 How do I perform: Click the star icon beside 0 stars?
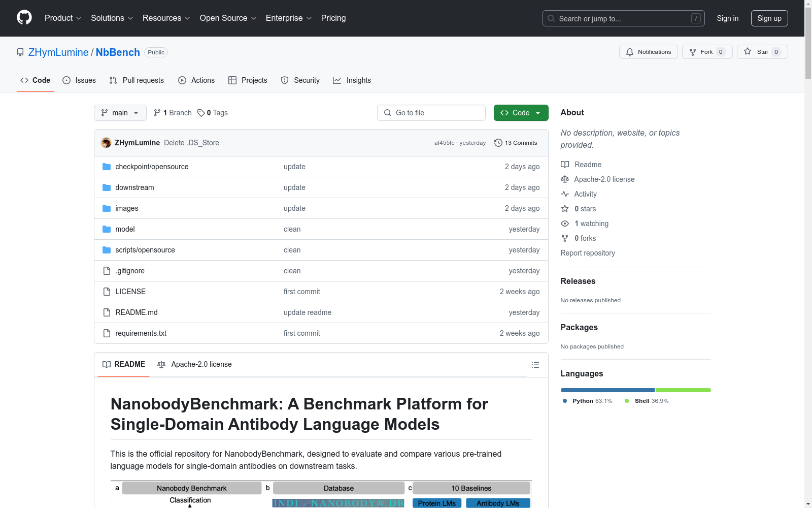(x=565, y=209)
